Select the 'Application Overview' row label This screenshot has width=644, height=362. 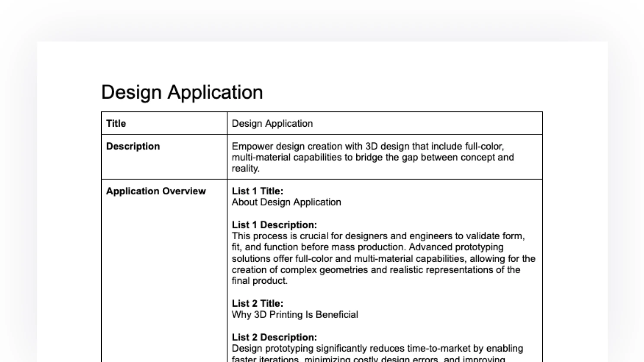(156, 191)
